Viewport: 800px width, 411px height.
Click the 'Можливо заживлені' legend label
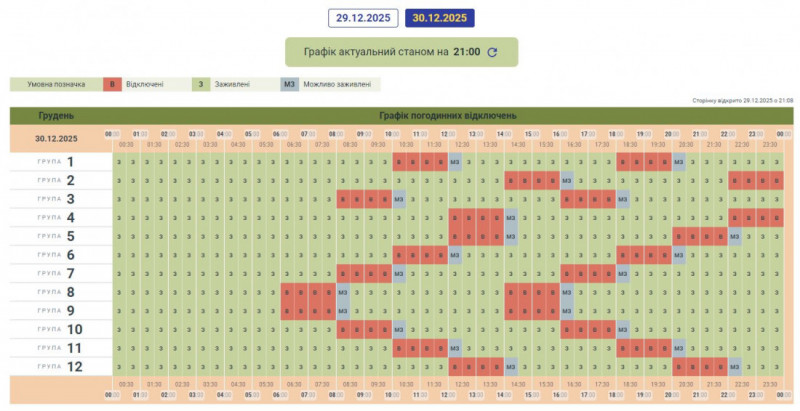(x=339, y=84)
